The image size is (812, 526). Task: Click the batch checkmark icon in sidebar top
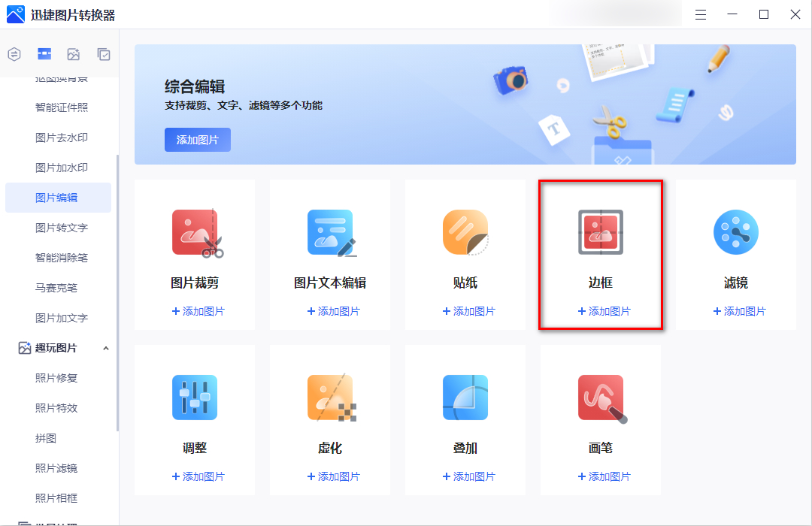(x=104, y=54)
